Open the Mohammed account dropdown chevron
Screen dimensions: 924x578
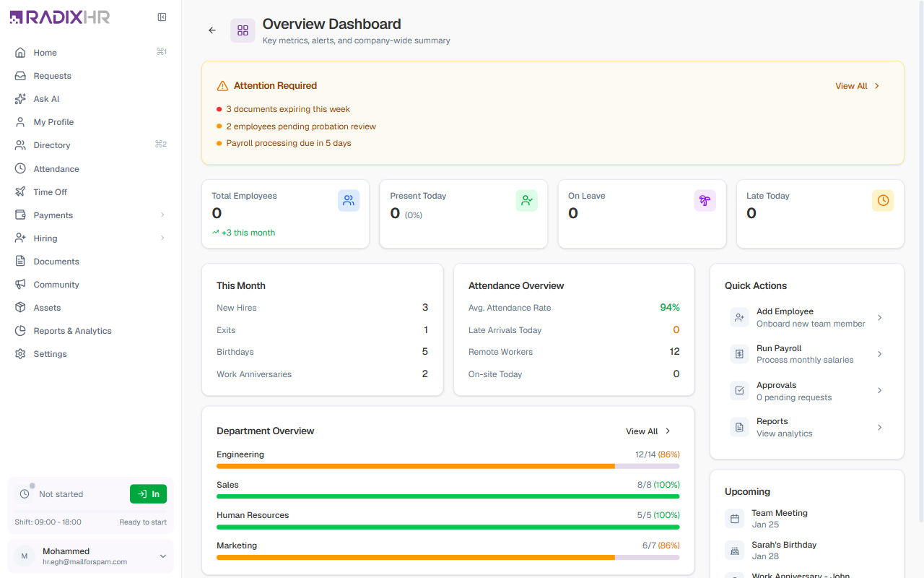pyautogui.click(x=163, y=556)
